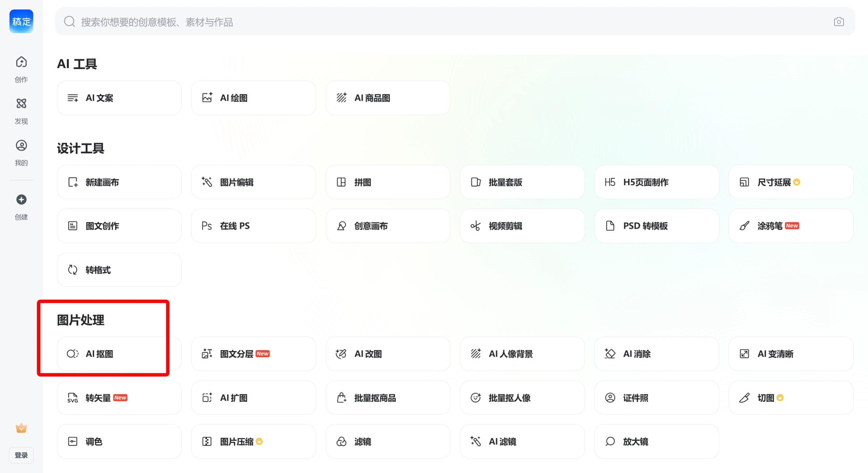Open the 创作 sidebar tab
868x473 pixels.
[21, 69]
